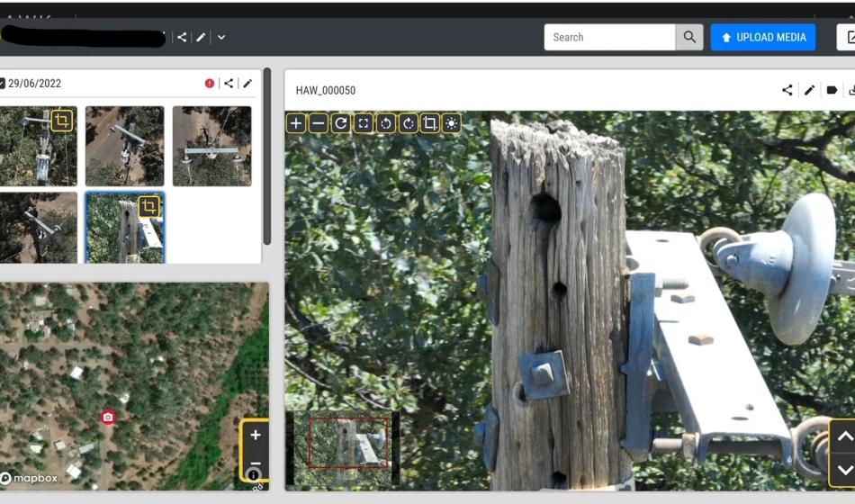Tag image HAW_000050 using label icon

[x=832, y=90]
